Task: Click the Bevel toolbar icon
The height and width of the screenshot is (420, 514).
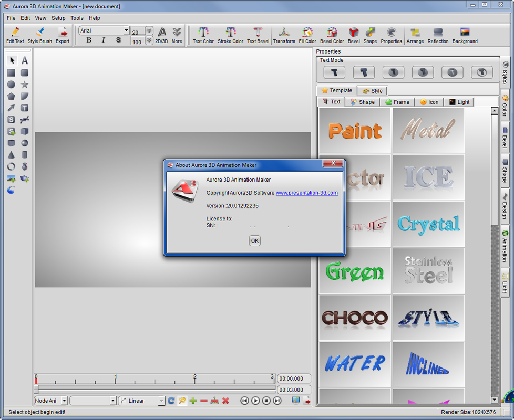Action: tap(354, 35)
